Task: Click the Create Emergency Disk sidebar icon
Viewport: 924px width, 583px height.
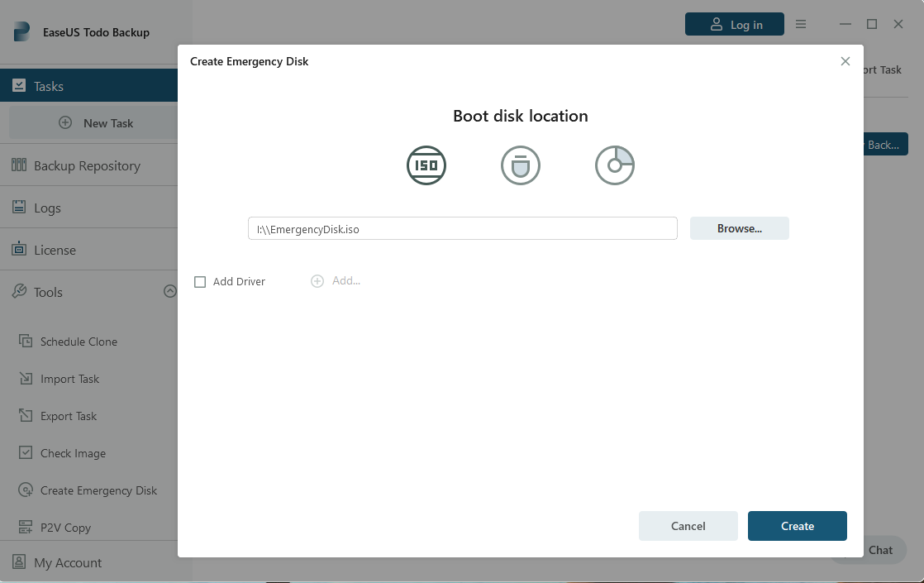Action: click(26, 490)
